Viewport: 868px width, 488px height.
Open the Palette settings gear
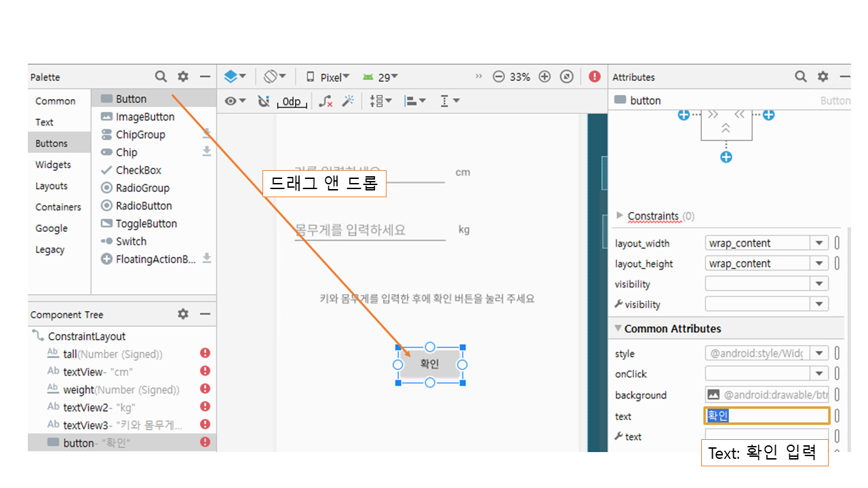[x=183, y=77]
